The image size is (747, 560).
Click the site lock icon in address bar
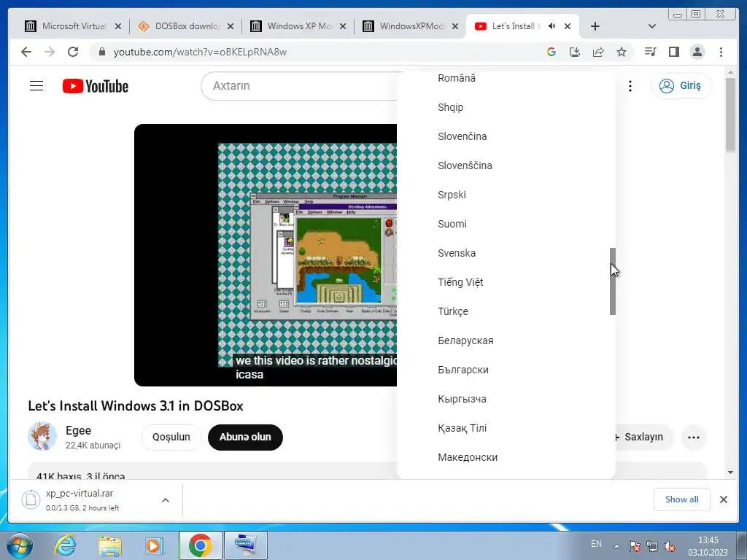(x=101, y=52)
